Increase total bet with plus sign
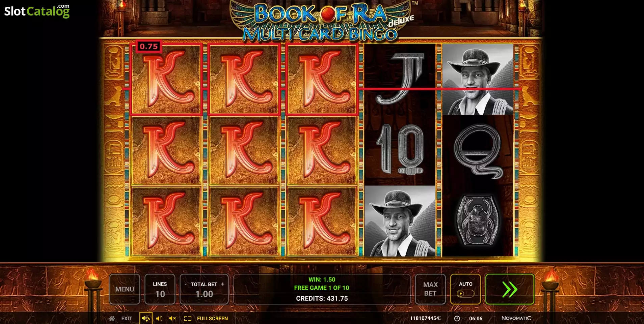This screenshot has height=324, width=644. (223, 284)
